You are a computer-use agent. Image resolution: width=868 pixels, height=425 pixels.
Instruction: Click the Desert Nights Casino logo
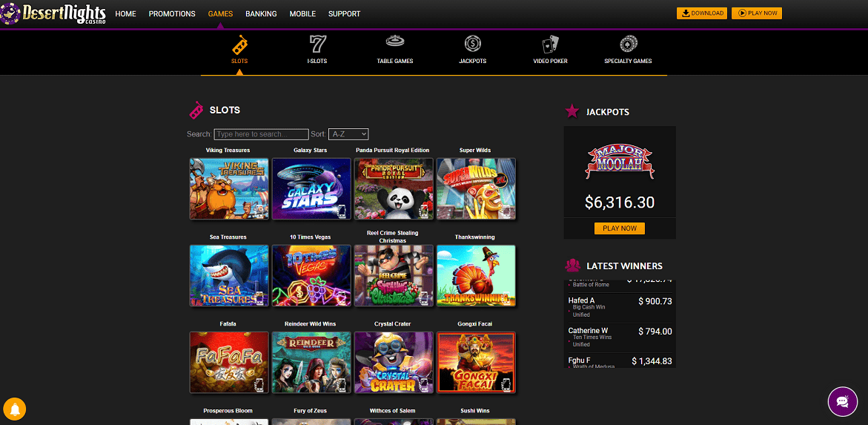(x=53, y=13)
